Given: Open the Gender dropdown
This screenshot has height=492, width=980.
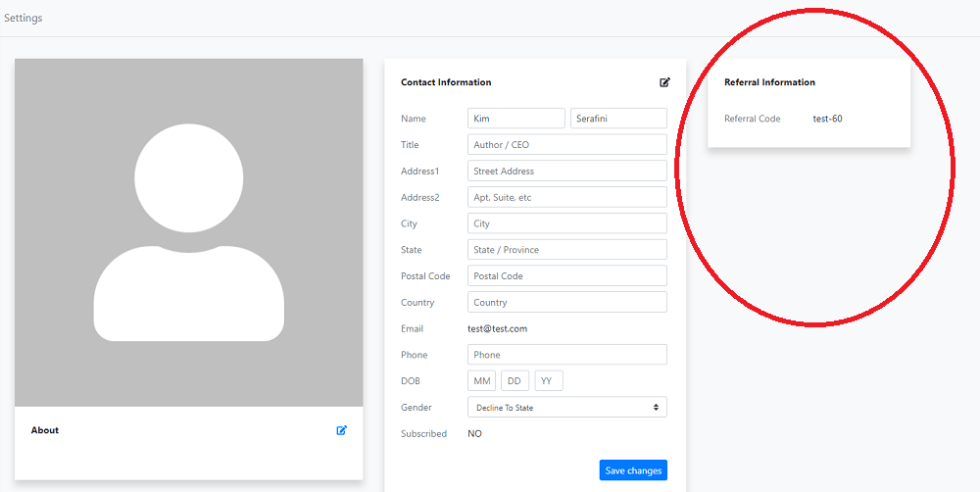Looking at the screenshot, I should coord(566,407).
